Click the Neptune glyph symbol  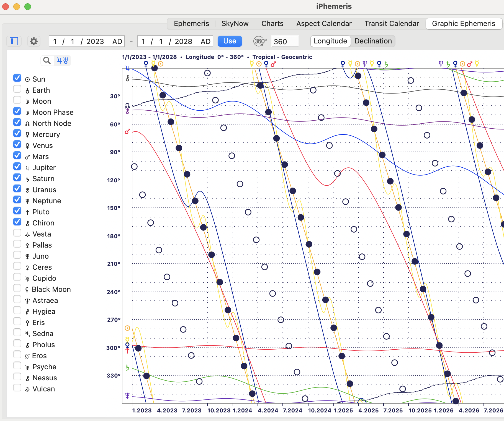27,201
